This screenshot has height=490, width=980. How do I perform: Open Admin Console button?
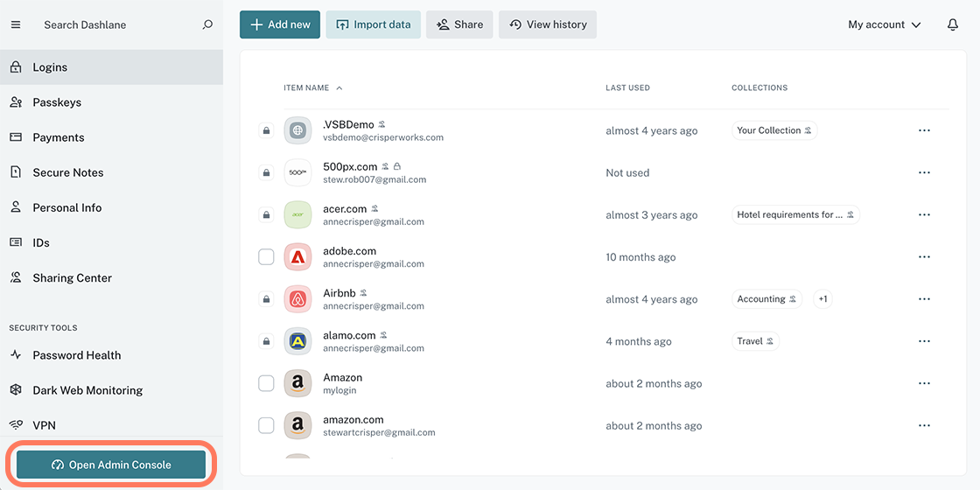click(x=111, y=465)
